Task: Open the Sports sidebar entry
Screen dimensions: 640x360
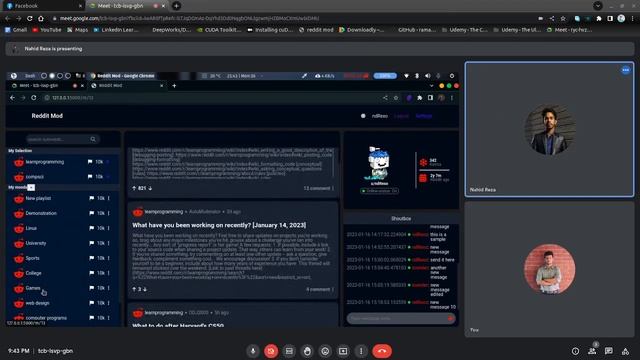Action: click(33, 258)
